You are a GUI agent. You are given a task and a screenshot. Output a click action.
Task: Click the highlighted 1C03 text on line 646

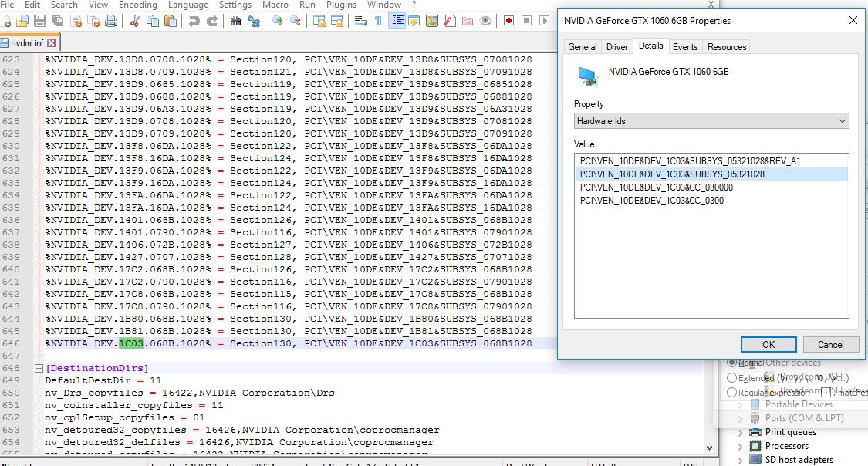(131, 343)
